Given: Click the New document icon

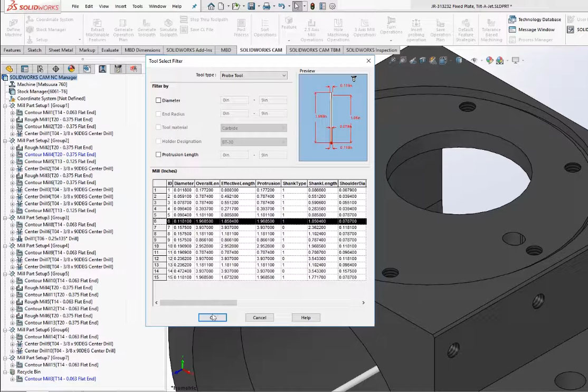Looking at the screenshot, I should pos(221,6).
